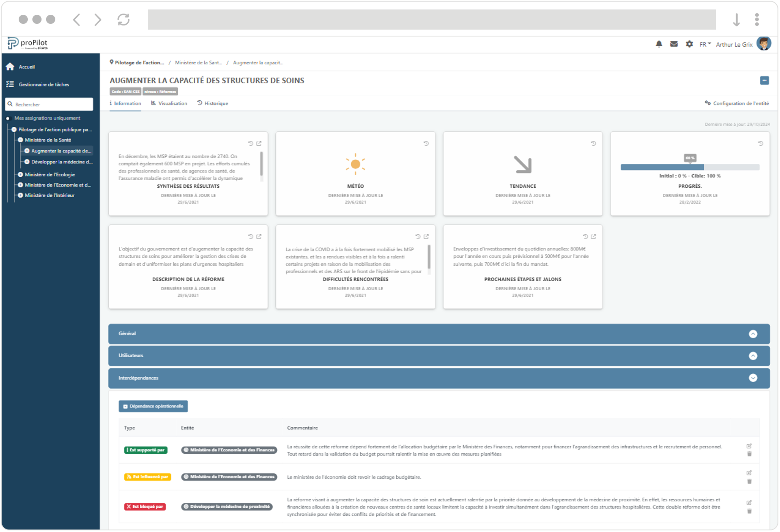
Task: Open the FR language dropdown
Action: point(705,44)
